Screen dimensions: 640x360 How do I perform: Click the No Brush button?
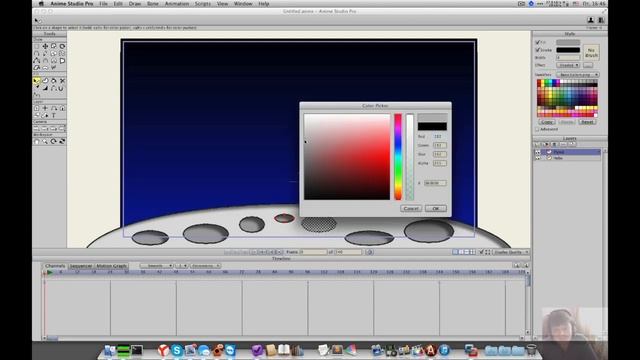(x=591, y=53)
